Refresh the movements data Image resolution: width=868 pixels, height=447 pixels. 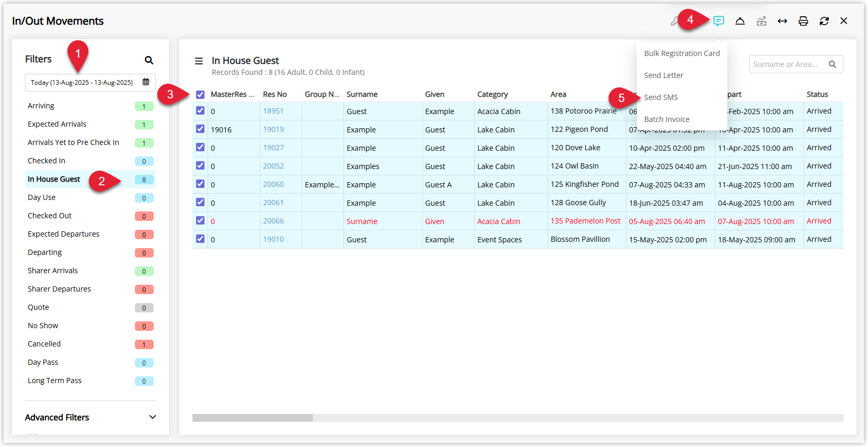(x=824, y=21)
